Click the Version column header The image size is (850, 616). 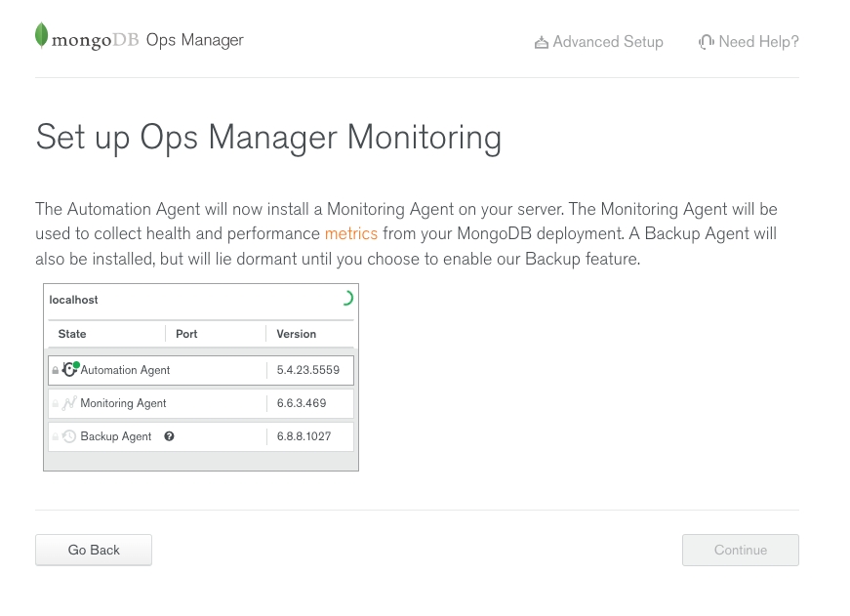tap(296, 334)
